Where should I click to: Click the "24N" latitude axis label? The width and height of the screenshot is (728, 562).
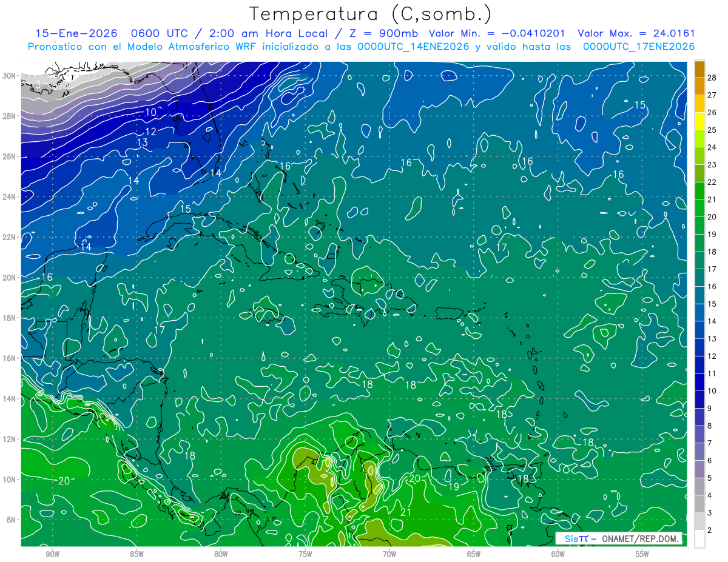8,197
